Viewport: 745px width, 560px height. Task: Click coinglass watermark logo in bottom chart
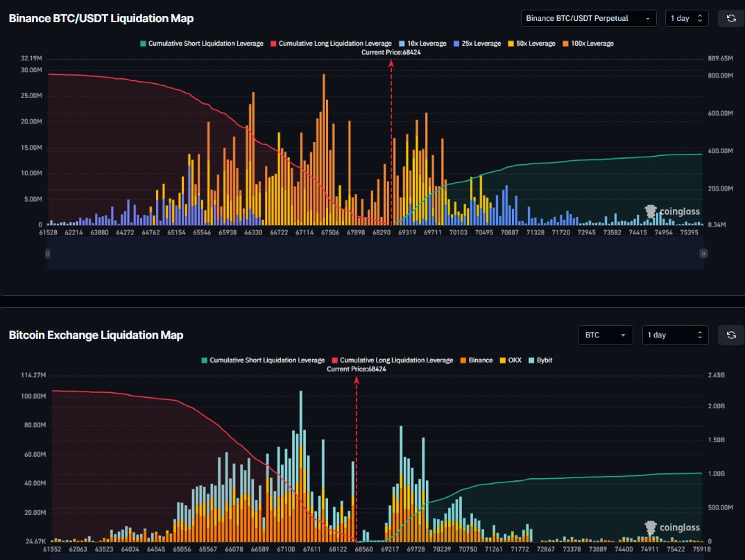click(x=672, y=528)
